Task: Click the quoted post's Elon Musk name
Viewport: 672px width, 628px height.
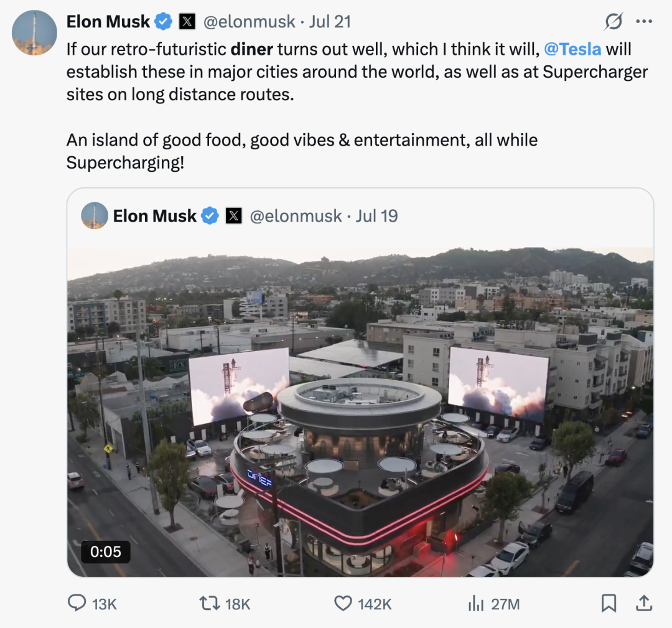Action: point(154,216)
